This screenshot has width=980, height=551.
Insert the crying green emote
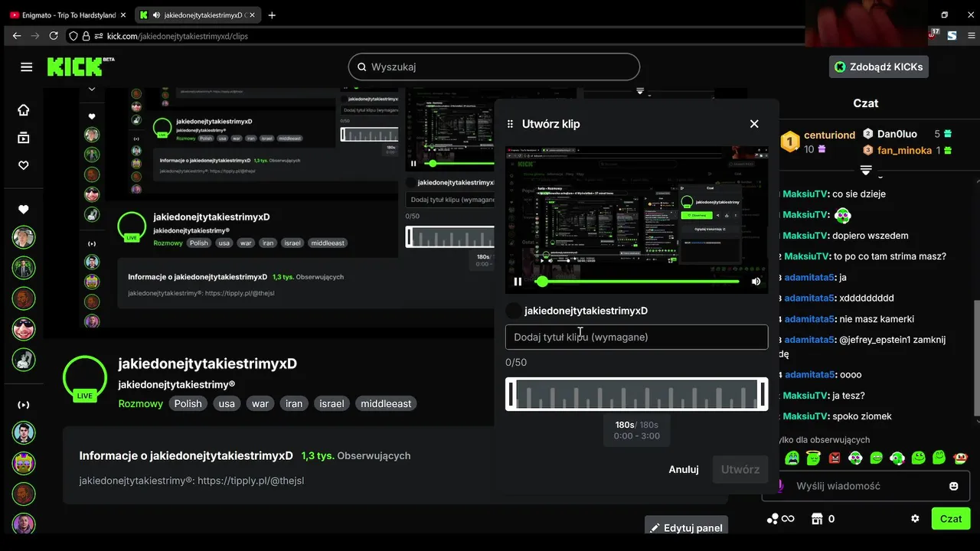(792, 458)
